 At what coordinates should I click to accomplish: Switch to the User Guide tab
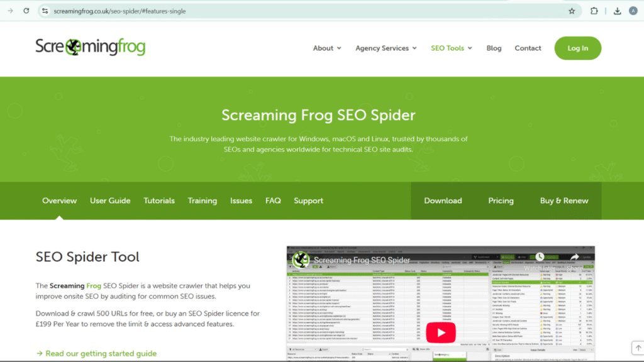pyautogui.click(x=110, y=200)
